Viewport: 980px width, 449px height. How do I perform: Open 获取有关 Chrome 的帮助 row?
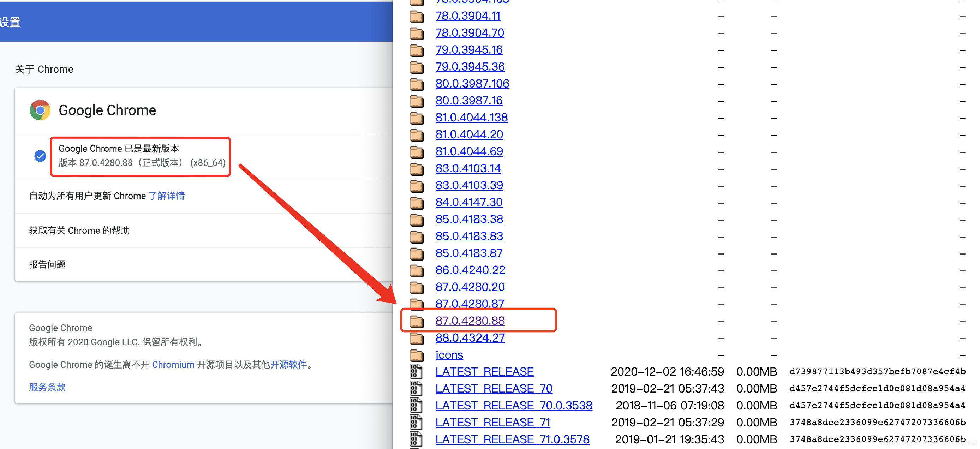click(79, 231)
